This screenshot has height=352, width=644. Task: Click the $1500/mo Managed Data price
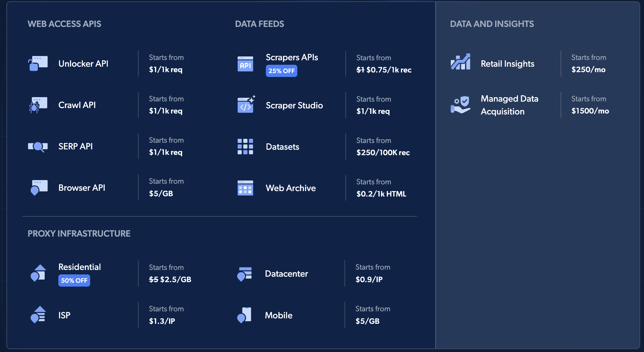[x=590, y=111]
